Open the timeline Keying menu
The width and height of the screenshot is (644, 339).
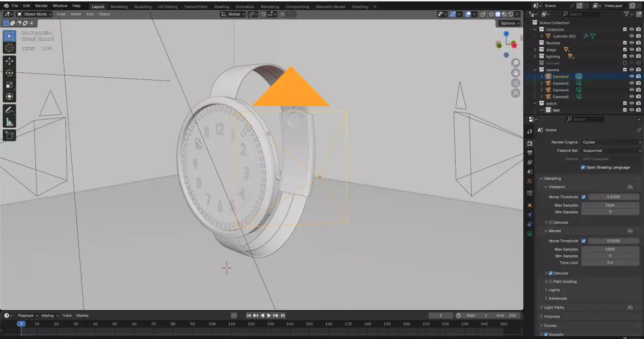49,315
